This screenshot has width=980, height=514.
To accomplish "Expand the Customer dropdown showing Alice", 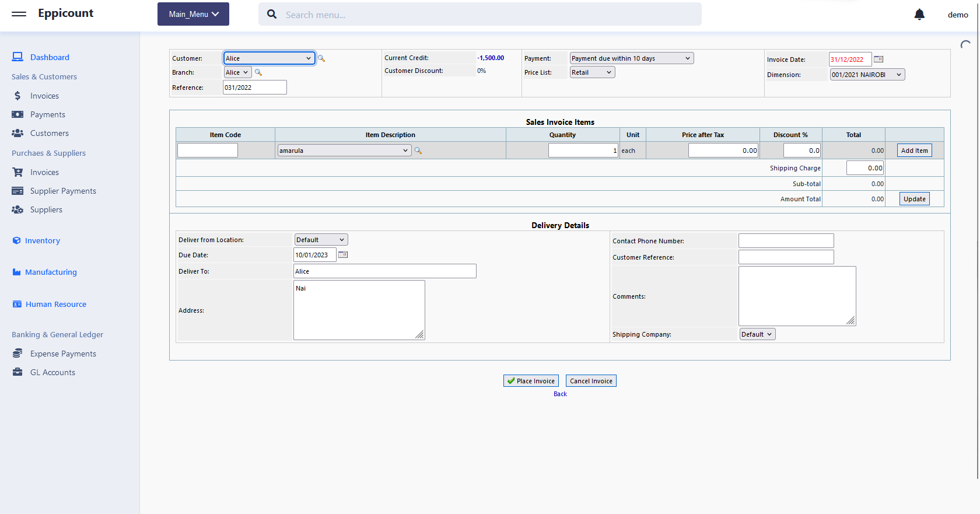I will click(x=269, y=58).
